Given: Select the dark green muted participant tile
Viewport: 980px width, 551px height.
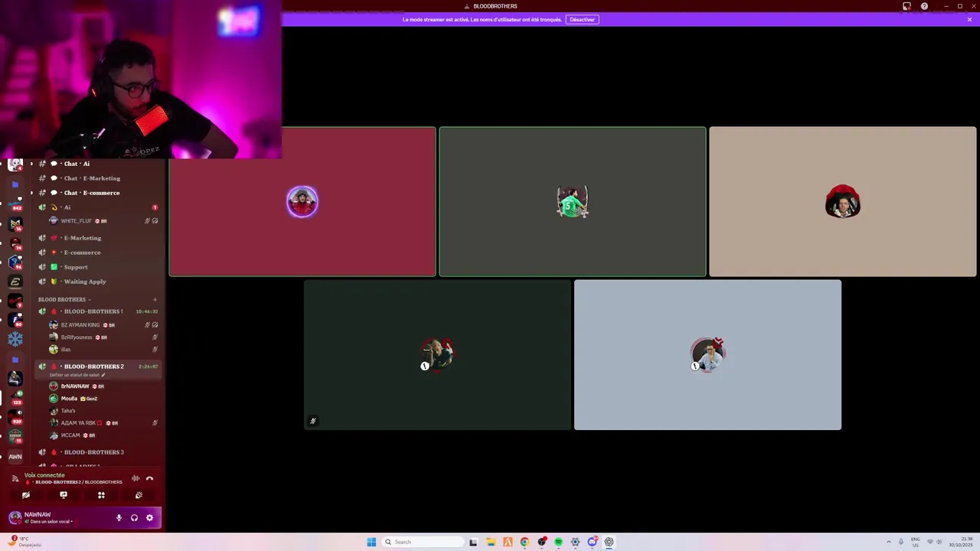Looking at the screenshot, I should (437, 355).
